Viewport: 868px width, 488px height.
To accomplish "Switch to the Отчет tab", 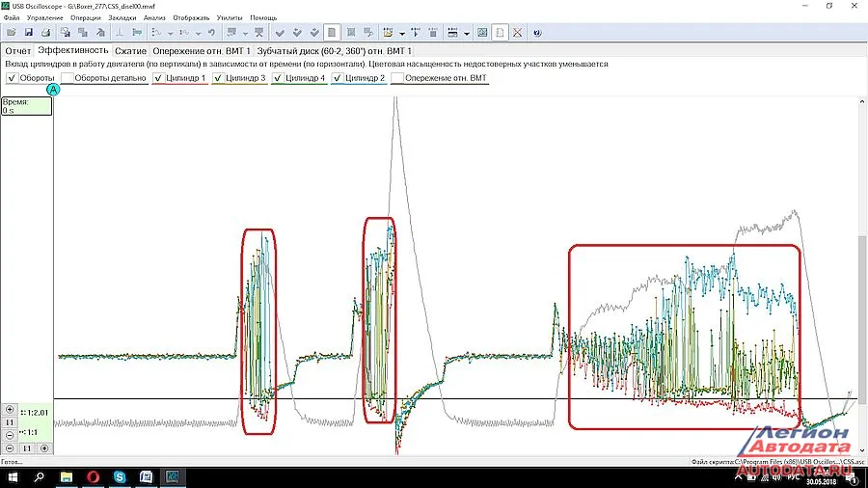I will (x=18, y=50).
